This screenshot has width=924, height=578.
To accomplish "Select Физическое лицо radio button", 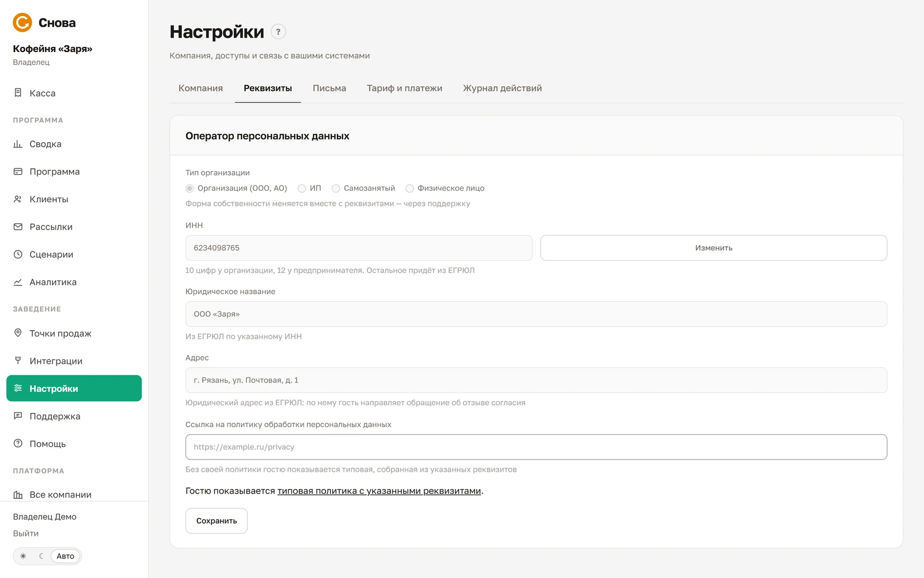I will coord(409,188).
